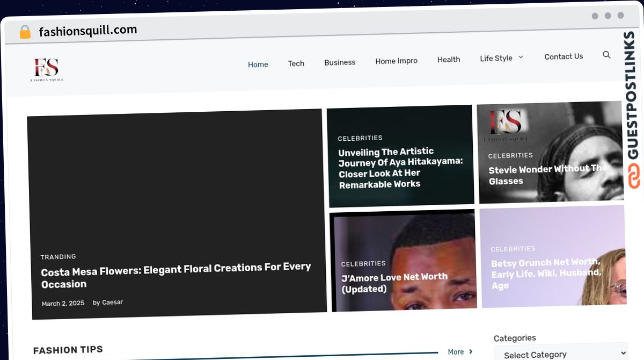
Task: View author Caesar's profile link
Action: 112,303
